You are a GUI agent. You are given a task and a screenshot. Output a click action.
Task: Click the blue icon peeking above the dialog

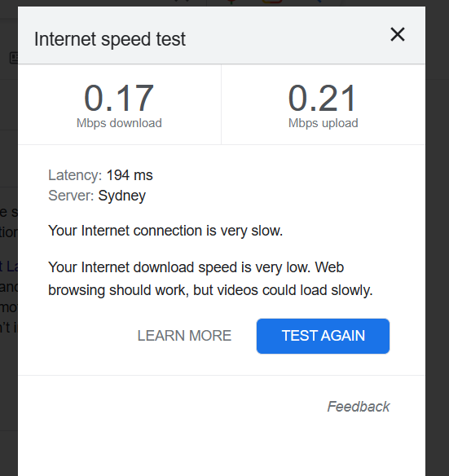[x=318, y=1]
